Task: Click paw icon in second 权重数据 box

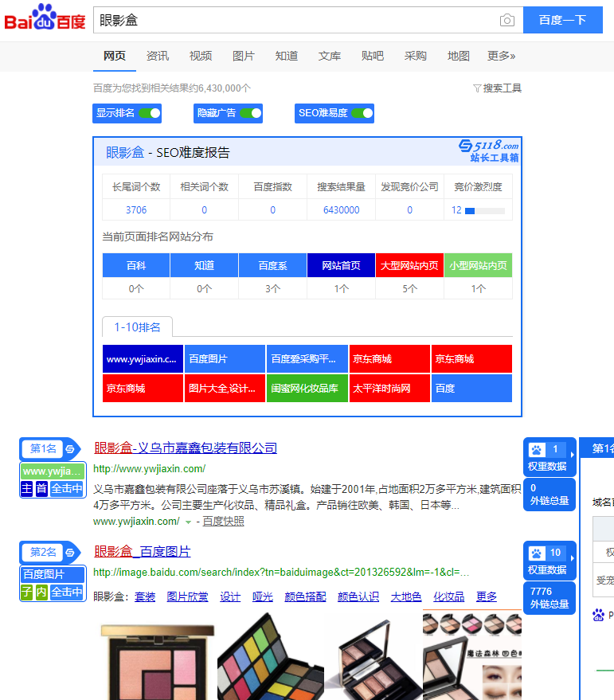Action: 537,553
